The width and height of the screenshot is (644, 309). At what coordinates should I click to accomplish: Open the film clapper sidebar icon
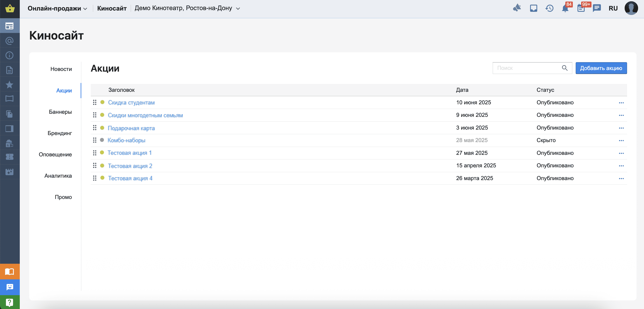pyautogui.click(x=9, y=172)
